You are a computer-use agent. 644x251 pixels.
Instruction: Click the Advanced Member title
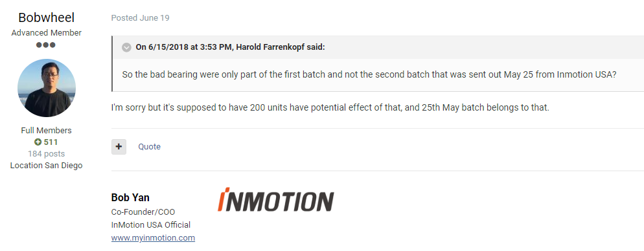click(x=47, y=33)
